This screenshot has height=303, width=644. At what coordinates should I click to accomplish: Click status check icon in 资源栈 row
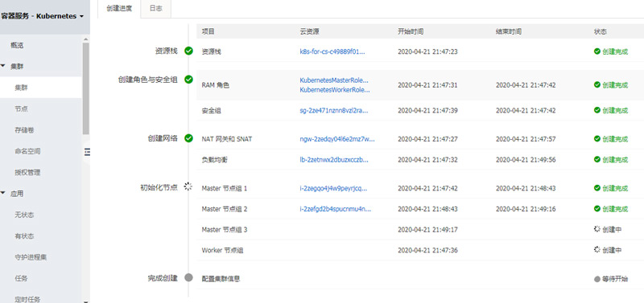click(597, 51)
